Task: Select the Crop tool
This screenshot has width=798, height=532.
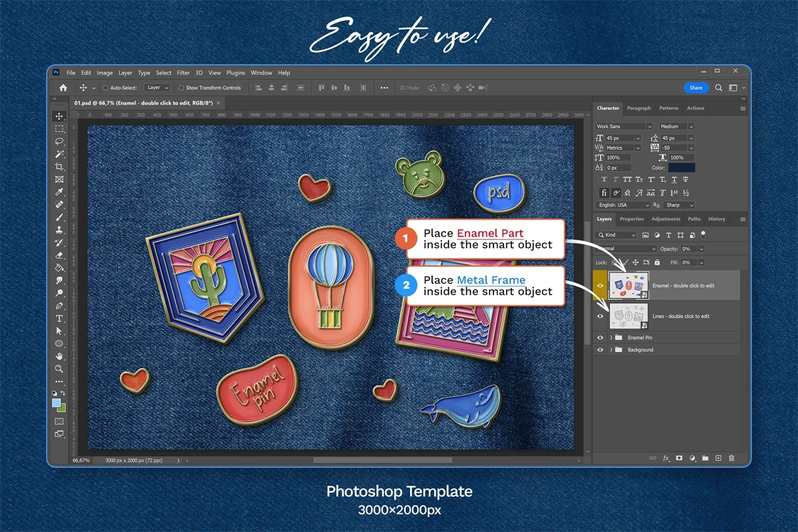Action: (59, 166)
